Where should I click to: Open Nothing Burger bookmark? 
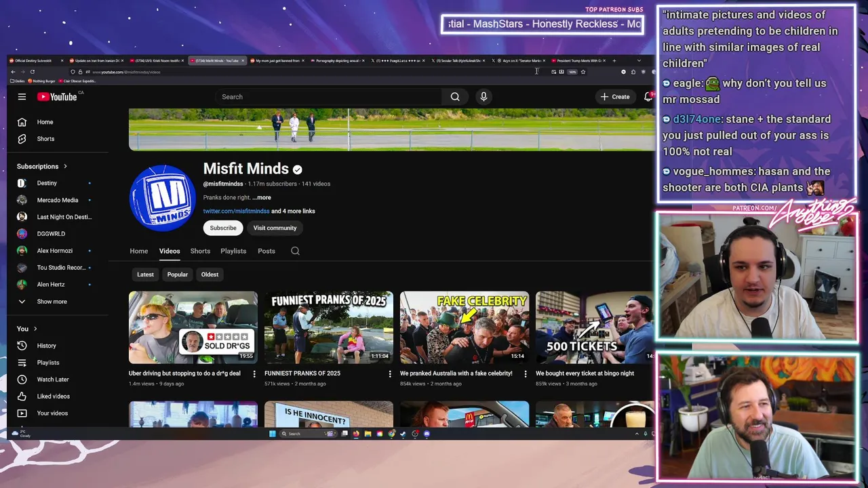point(41,81)
